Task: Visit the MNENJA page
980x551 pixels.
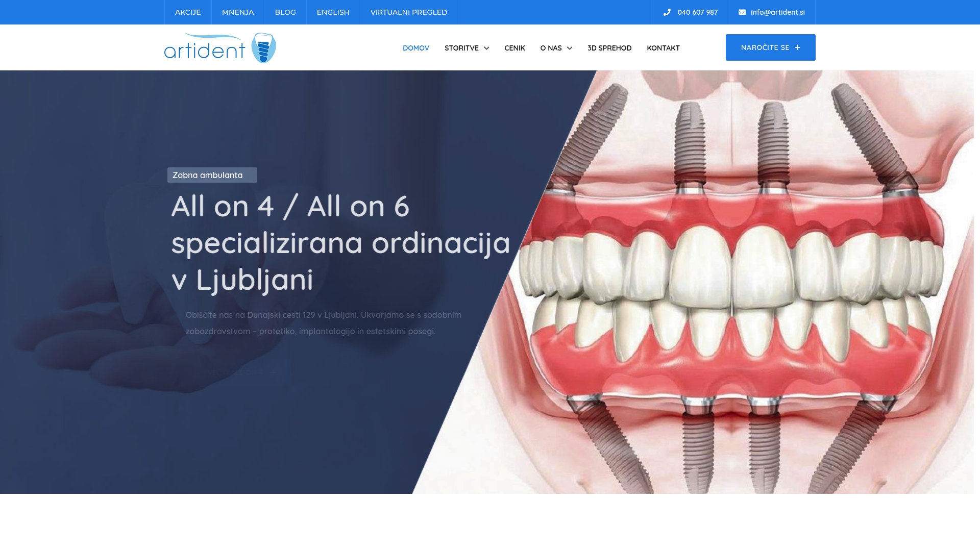Action: coord(237,12)
